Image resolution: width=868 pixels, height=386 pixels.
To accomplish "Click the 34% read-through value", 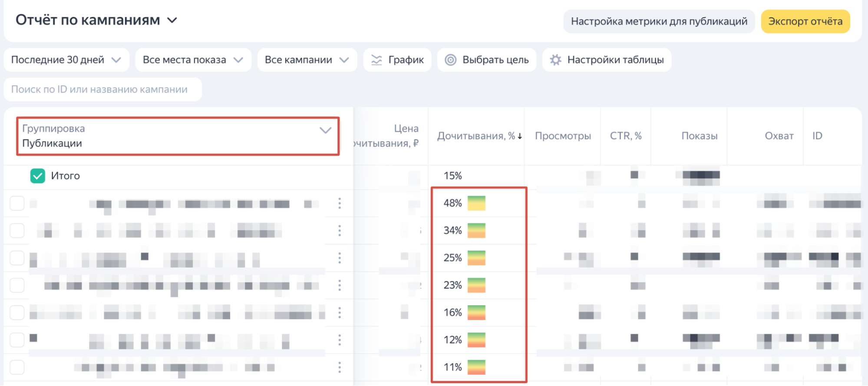I will click(x=452, y=230).
